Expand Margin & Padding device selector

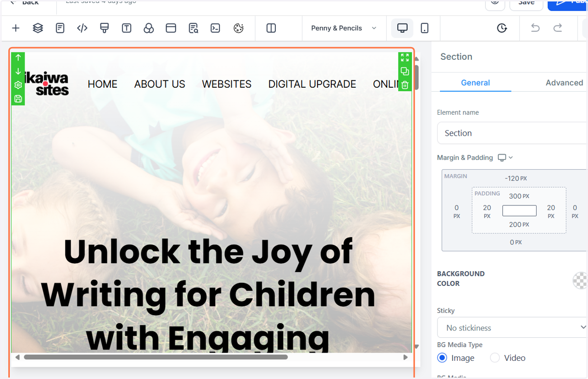pyautogui.click(x=505, y=158)
